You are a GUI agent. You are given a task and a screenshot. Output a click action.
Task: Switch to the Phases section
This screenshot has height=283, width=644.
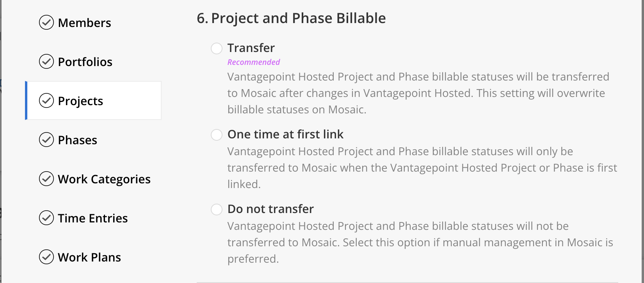[x=77, y=140]
